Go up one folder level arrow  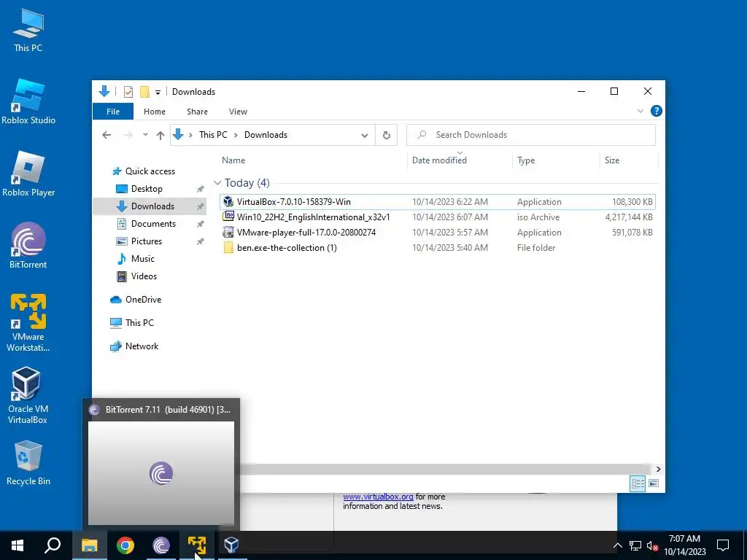[x=160, y=135]
